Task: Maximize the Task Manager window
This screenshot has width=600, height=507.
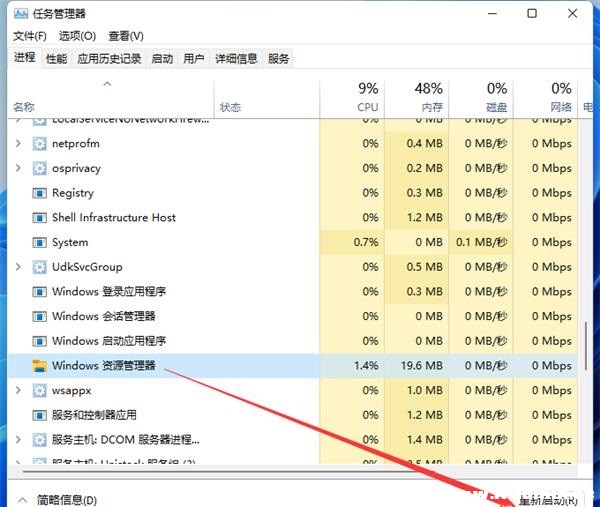Action: click(x=532, y=14)
